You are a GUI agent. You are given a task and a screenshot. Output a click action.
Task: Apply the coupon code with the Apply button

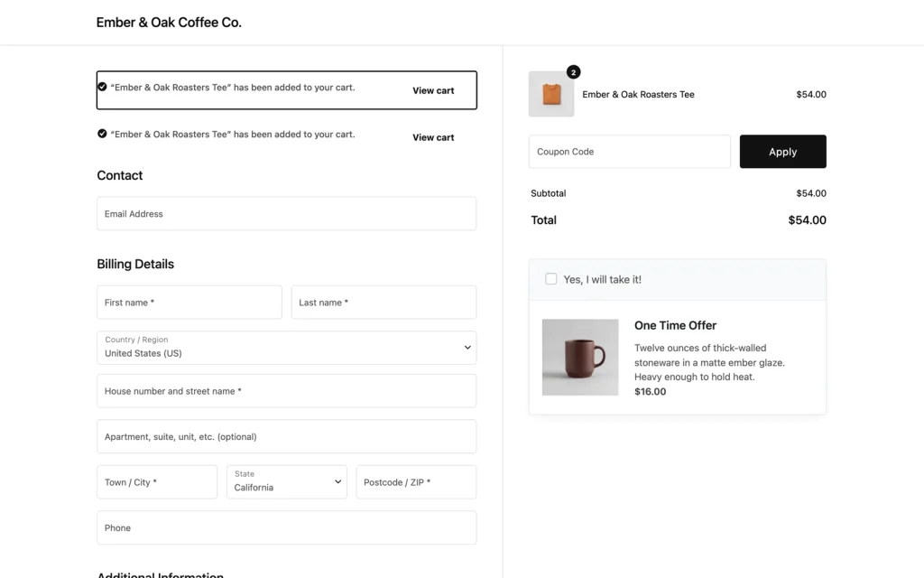coord(782,152)
